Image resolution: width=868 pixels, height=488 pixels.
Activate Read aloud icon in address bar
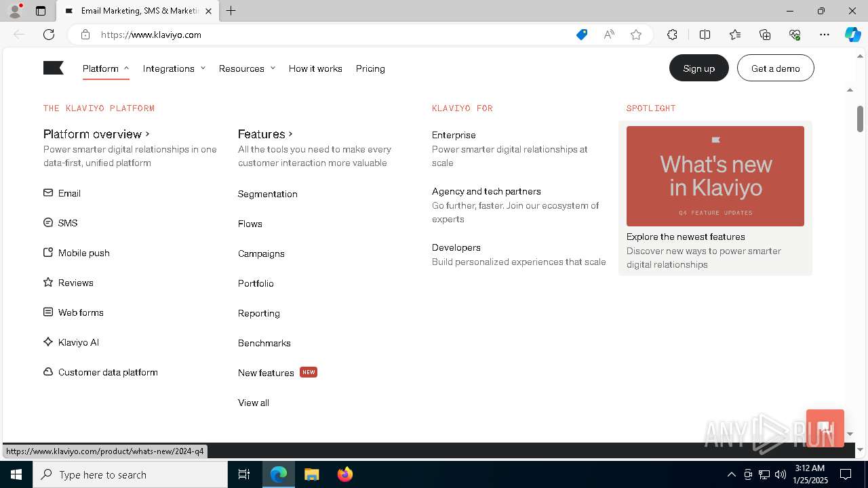coord(609,35)
